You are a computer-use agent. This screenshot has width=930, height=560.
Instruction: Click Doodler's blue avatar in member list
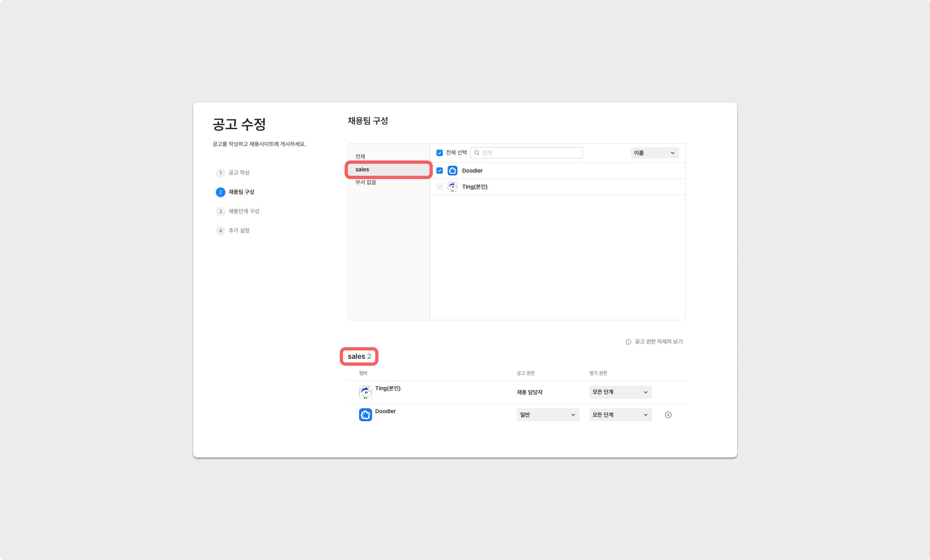453,171
